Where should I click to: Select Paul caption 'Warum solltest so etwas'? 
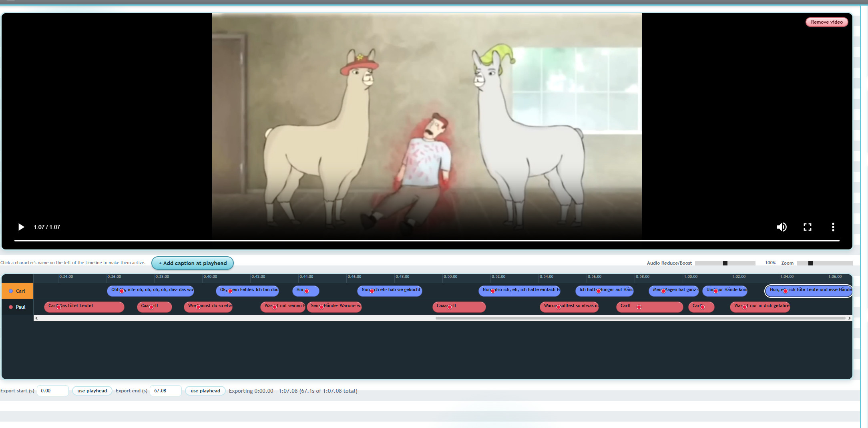tap(569, 307)
